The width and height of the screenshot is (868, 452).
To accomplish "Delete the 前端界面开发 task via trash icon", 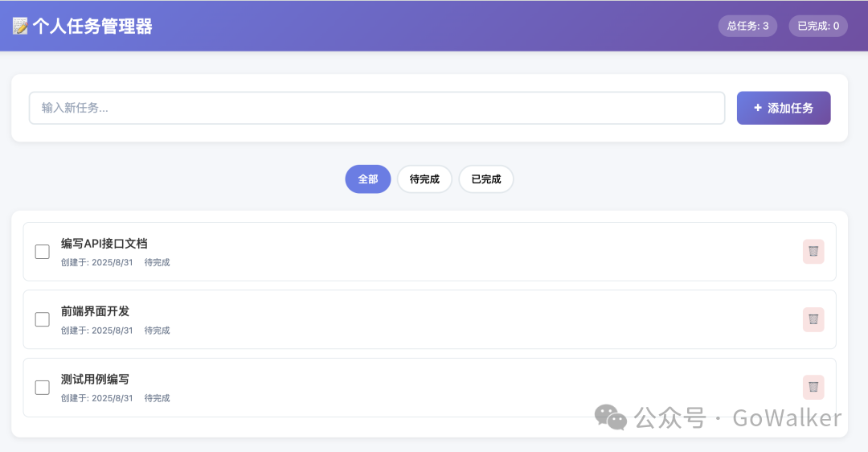I will (x=813, y=319).
